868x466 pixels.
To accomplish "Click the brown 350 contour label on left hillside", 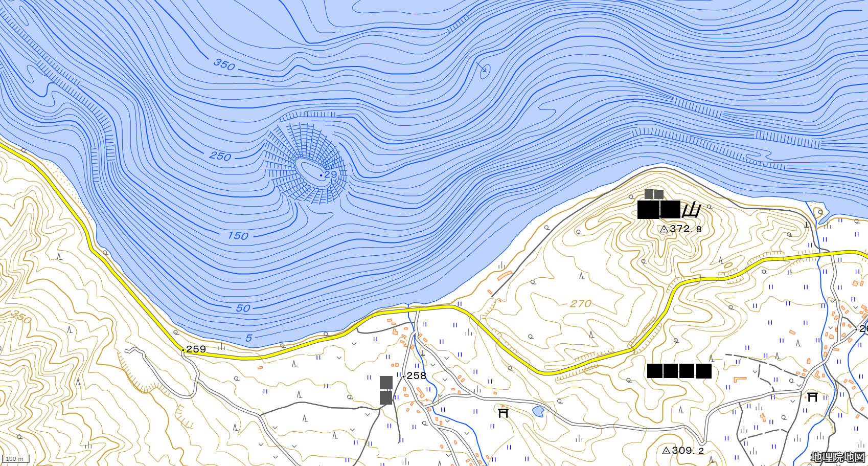I will click(21, 316).
